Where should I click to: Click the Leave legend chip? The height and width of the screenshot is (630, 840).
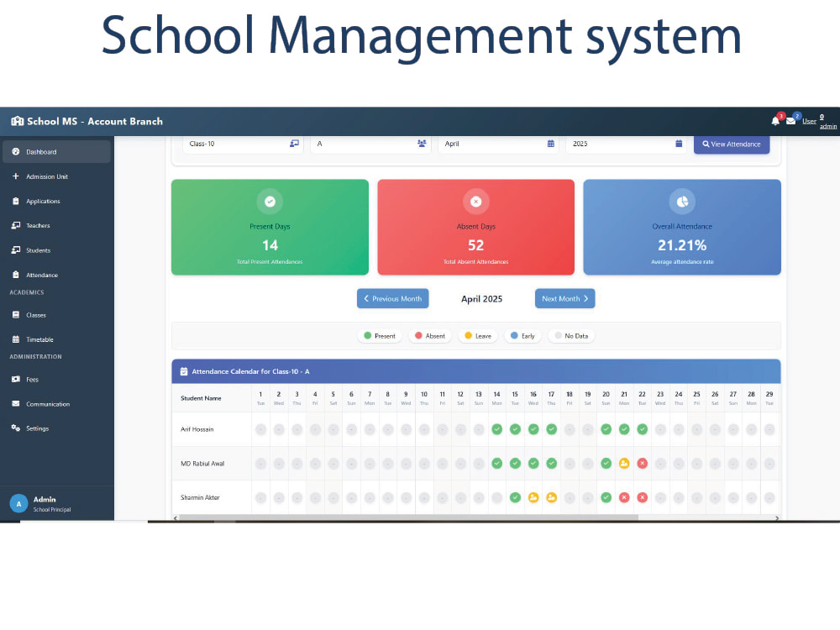click(478, 336)
